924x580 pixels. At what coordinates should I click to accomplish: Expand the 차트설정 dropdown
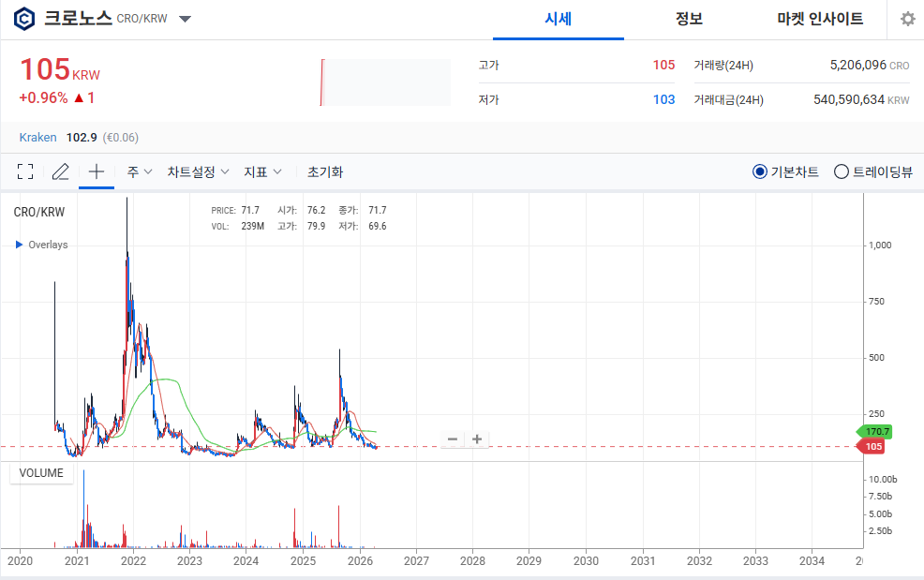click(x=198, y=171)
